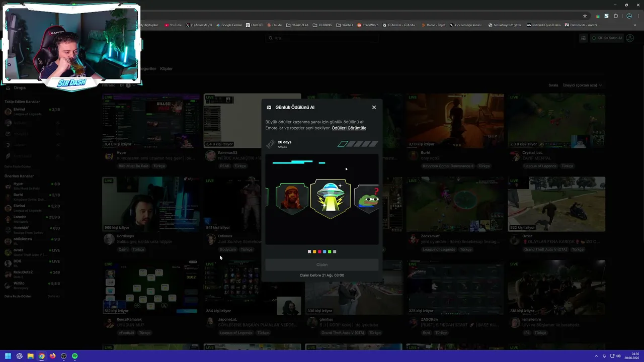Click the Ara search field
644x362 pixels.
[322, 38]
